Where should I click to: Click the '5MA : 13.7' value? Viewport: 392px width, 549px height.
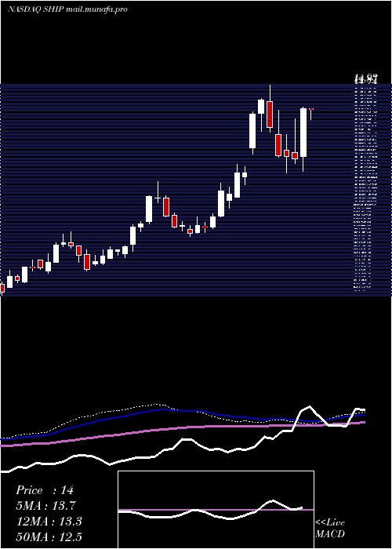(x=45, y=506)
